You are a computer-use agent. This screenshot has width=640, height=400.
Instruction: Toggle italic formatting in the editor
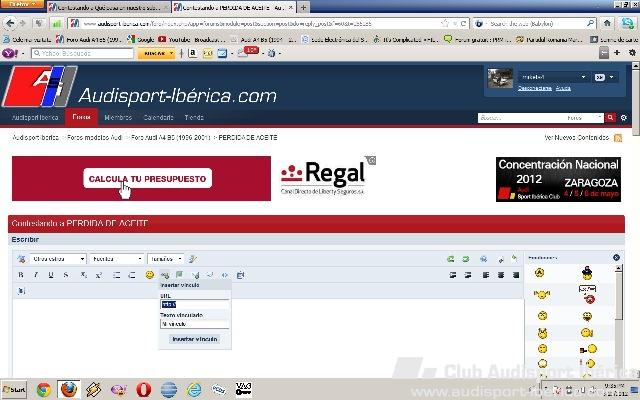tap(36, 275)
